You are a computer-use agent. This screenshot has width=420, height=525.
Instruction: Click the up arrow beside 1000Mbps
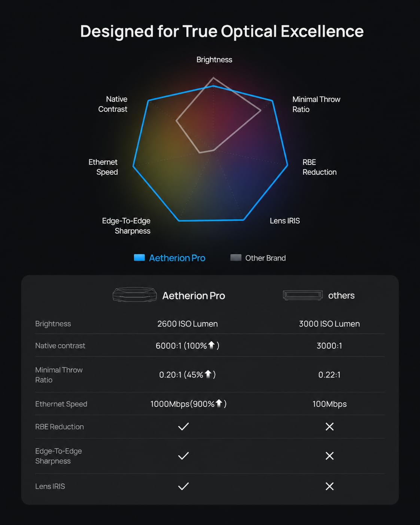pyautogui.click(x=219, y=403)
